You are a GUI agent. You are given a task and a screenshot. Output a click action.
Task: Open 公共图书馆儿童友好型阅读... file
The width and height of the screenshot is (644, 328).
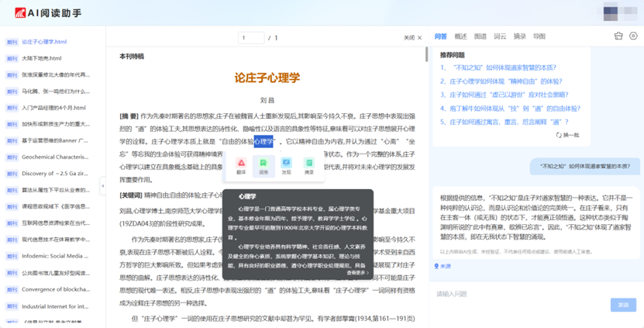coord(56,273)
